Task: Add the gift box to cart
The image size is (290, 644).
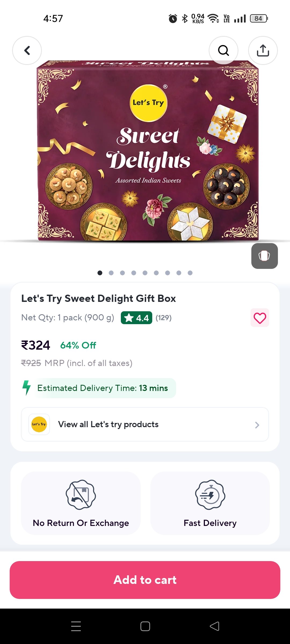Action: tap(145, 580)
